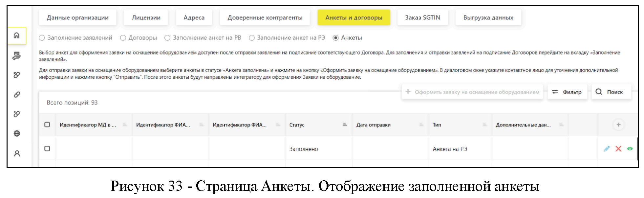Switch to the Лицензии tab
Screen dimensions: 644x198
coord(146,18)
